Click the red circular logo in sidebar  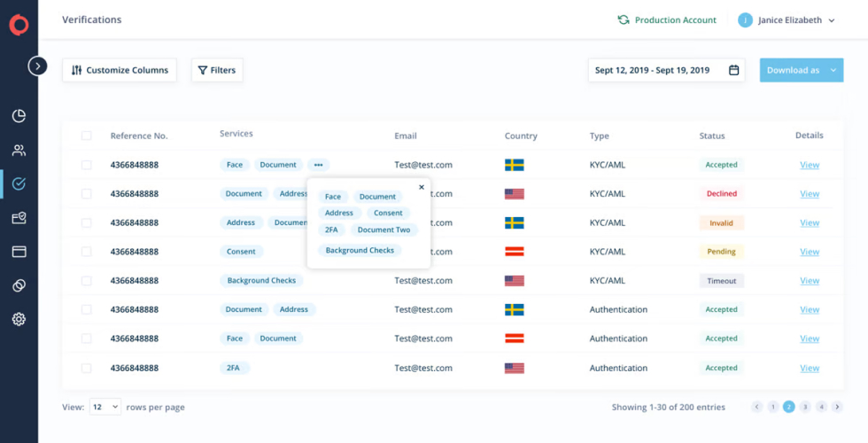19,25
